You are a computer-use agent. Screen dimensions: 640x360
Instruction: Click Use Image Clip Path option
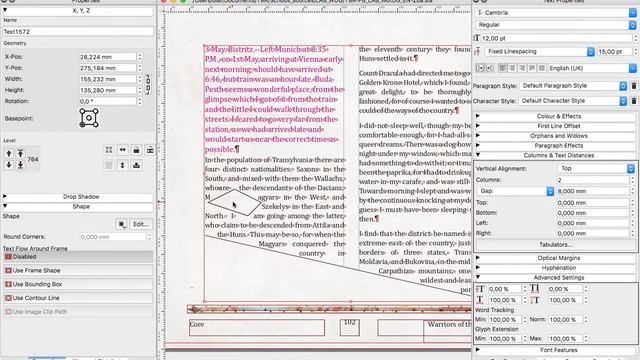click(x=78, y=312)
